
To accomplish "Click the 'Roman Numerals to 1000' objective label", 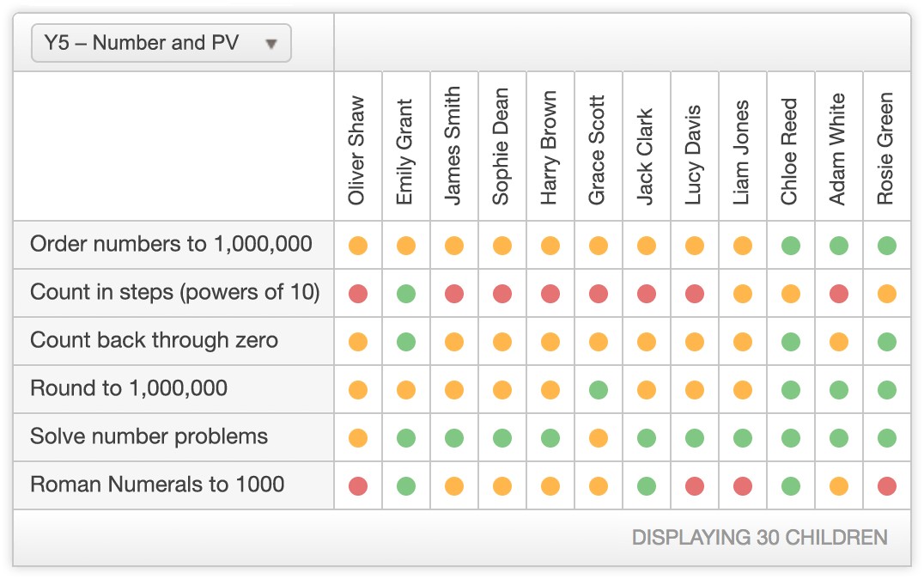I will (x=157, y=485).
